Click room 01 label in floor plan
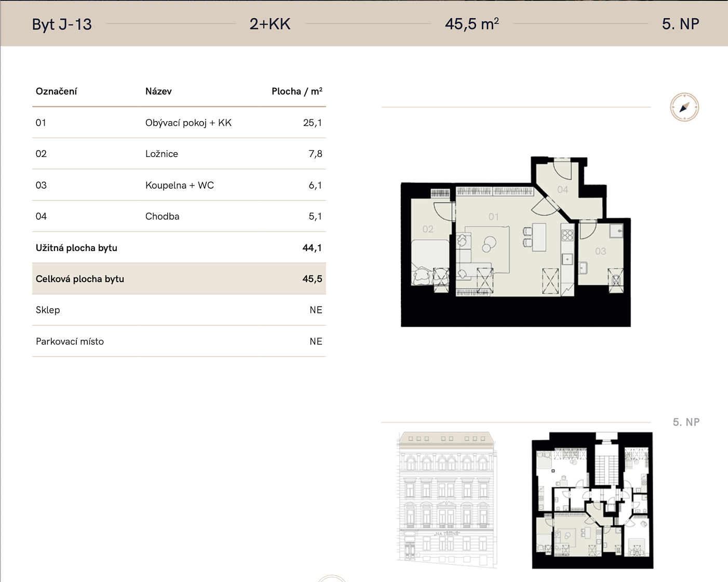 click(493, 217)
